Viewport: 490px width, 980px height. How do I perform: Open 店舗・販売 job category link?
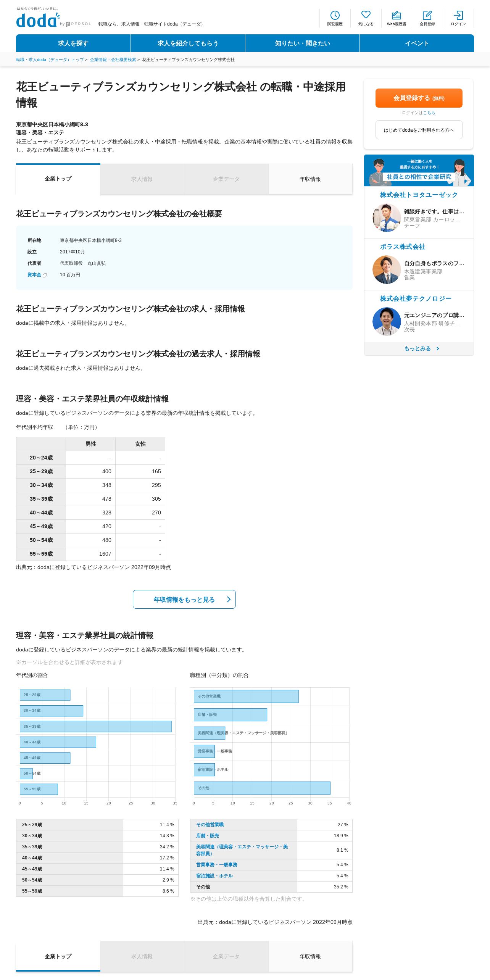point(208,836)
